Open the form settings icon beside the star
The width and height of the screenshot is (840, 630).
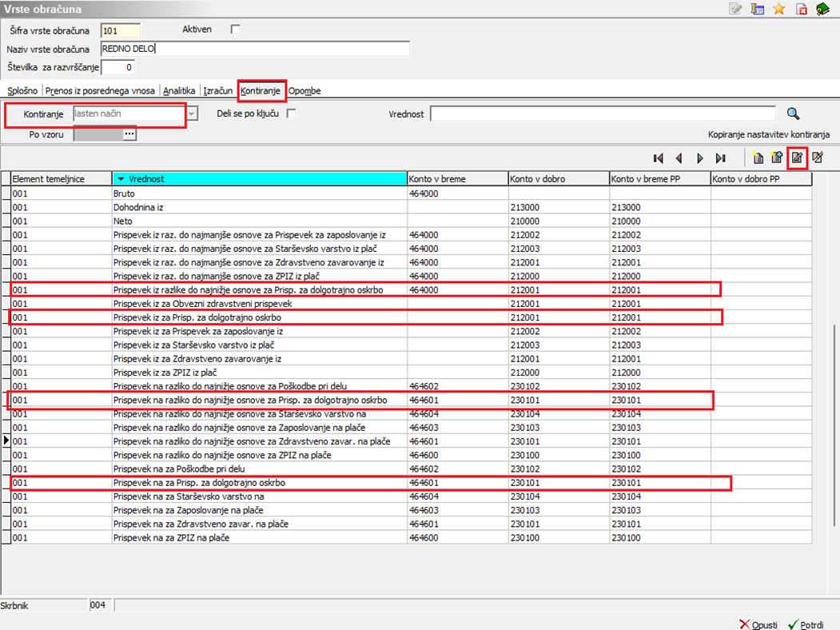(x=757, y=9)
